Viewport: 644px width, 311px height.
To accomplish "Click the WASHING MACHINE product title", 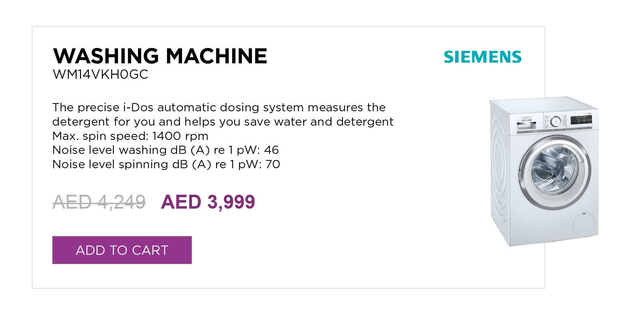I will [160, 56].
